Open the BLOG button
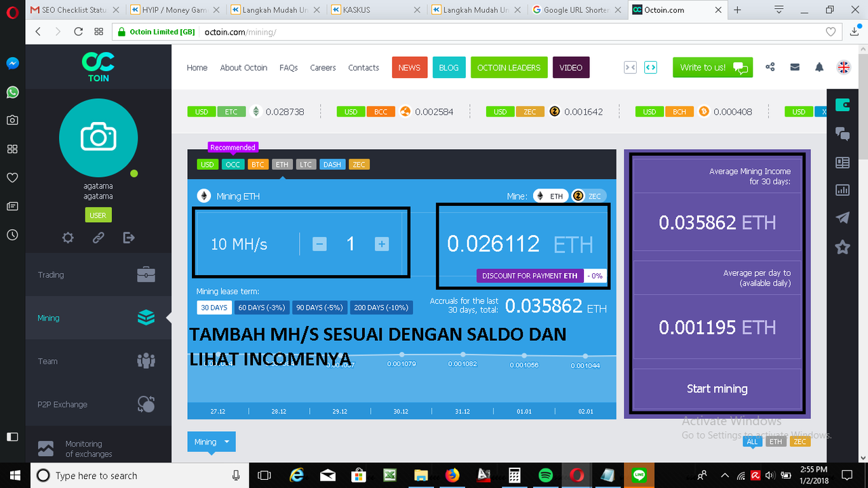The height and width of the screenshot is (488, 868). pos(449,67)
